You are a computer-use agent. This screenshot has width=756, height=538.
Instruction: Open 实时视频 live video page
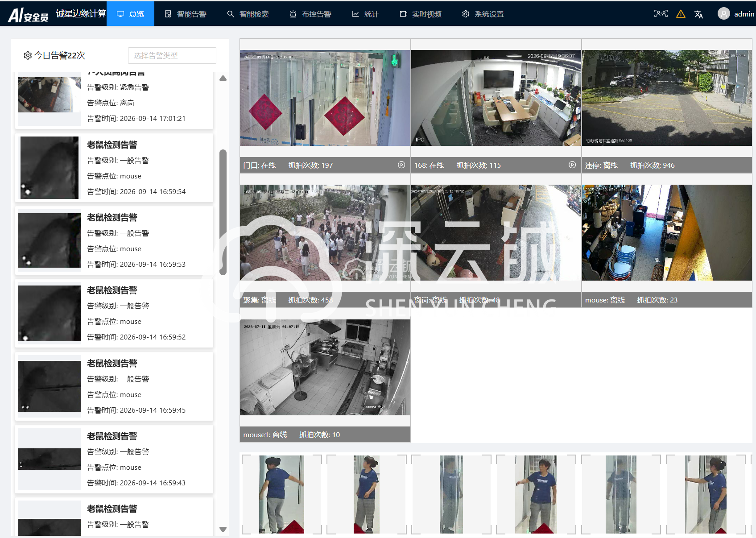coord(421,14)
